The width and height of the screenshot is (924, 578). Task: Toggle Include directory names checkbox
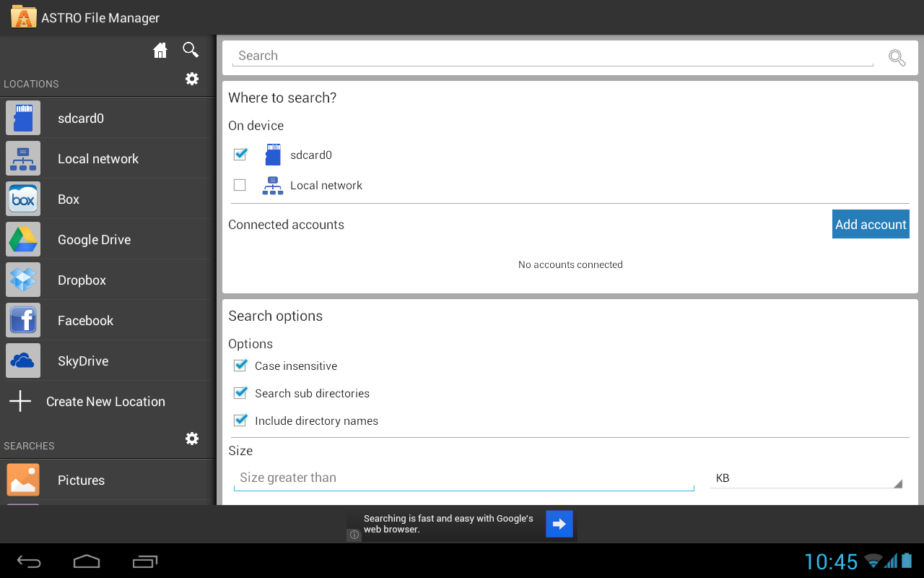(x=240, y=420)
